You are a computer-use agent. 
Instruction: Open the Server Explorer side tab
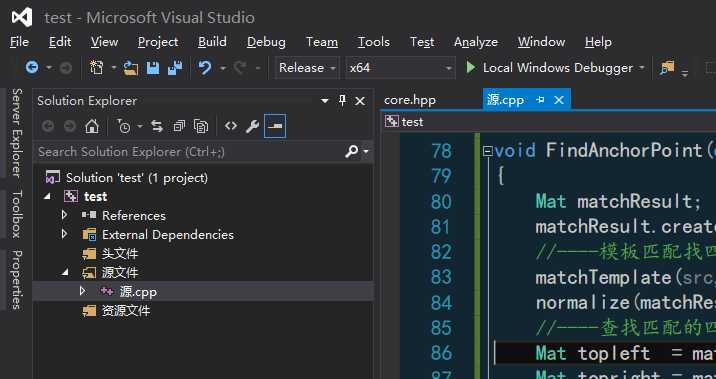[16, 132]
